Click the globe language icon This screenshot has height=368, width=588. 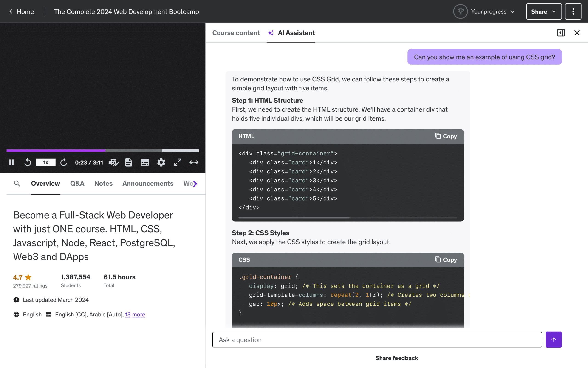pos(16,314)
